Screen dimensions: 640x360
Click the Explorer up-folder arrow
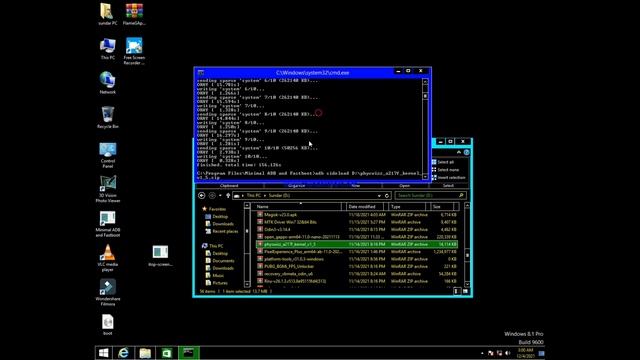point(228,196)
